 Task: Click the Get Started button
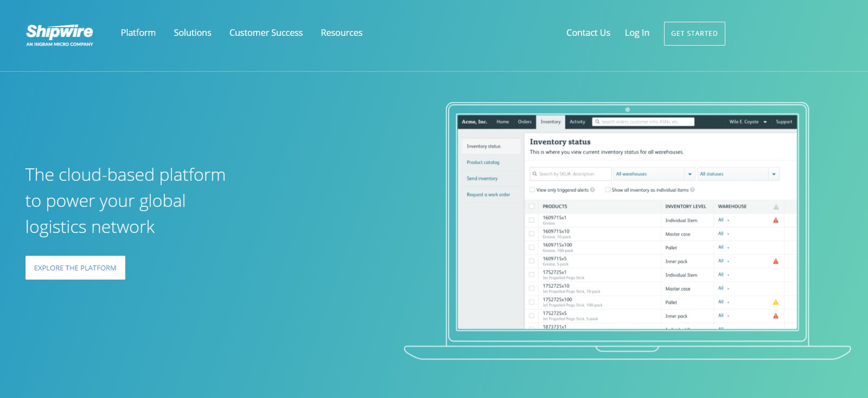coord(694,34)
